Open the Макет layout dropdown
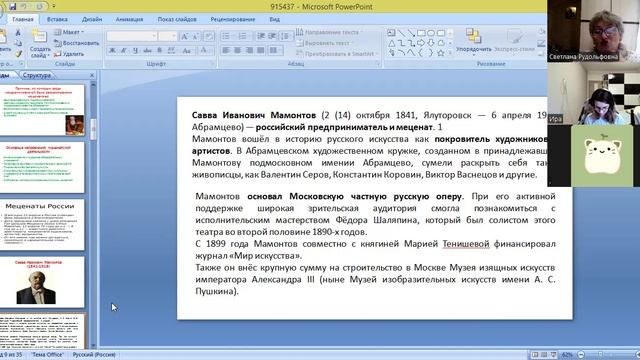The width and height of the screenshot is (640, 360). pos(69,32)
